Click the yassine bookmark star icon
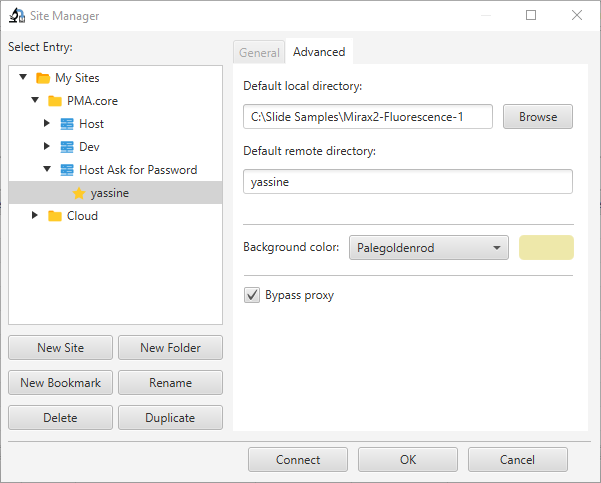This screenshot has height=483, width=601. click(x=79, y=193)
